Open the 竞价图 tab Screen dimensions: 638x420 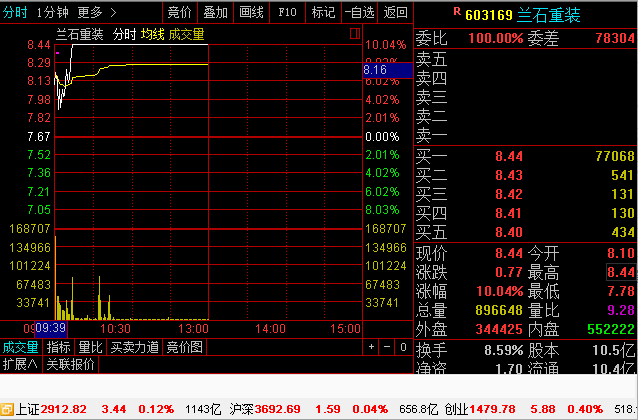pos(185,347)
